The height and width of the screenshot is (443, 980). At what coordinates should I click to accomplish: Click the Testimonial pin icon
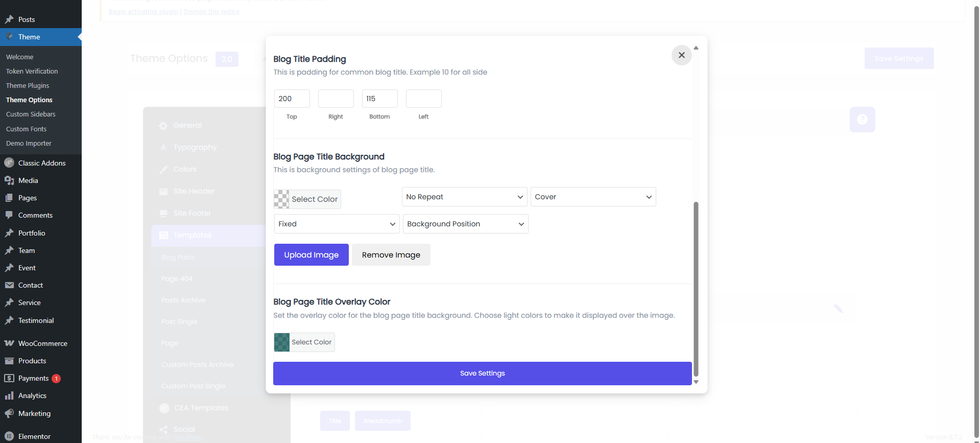(9, 320)
